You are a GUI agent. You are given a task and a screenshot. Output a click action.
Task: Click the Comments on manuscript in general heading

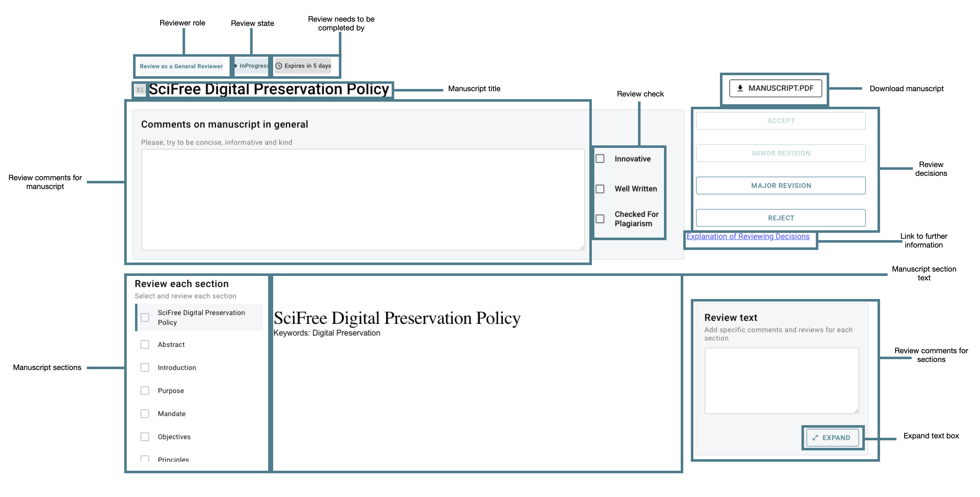tap(224, 124)
